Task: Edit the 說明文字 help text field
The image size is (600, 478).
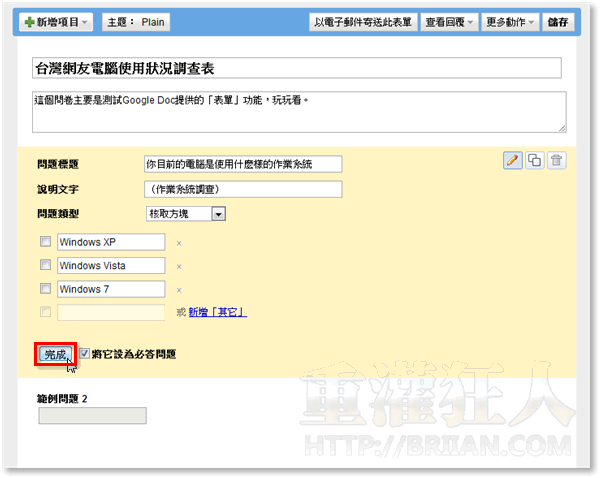Action: (243, 189)
